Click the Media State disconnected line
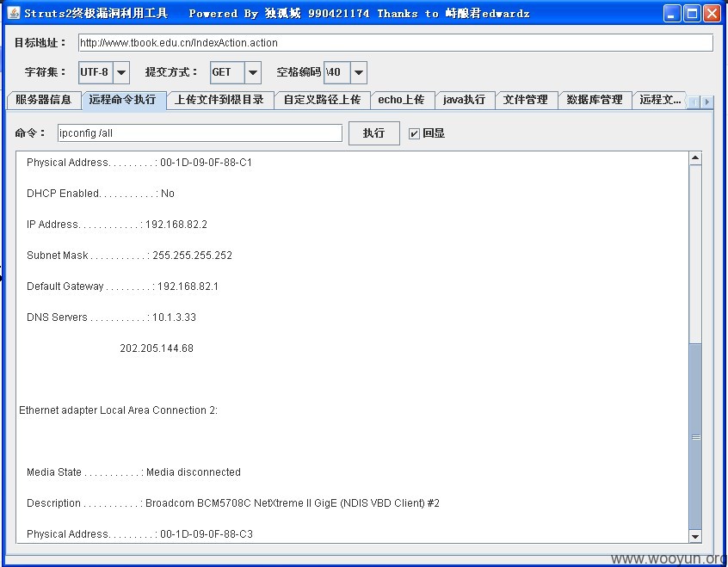728x567 pixels. pyautogui.click(x=133, y=472)
